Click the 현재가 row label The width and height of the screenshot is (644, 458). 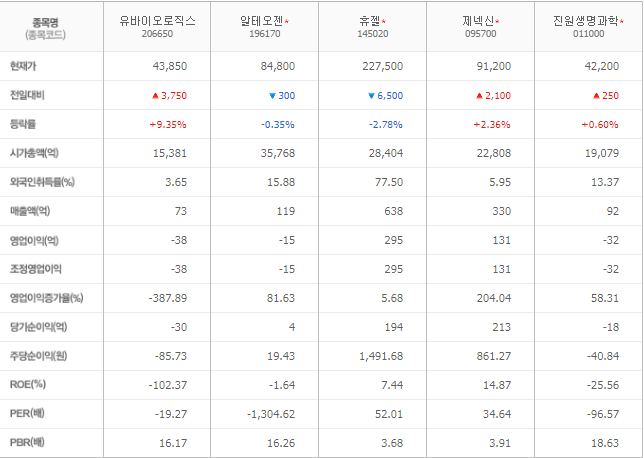click(23, 66)
